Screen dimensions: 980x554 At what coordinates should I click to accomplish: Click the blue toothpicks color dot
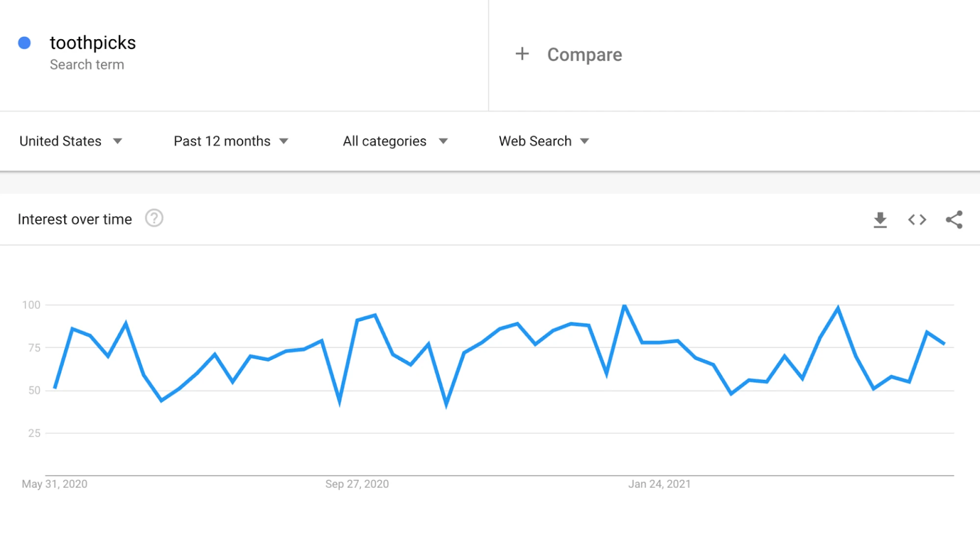24,43
